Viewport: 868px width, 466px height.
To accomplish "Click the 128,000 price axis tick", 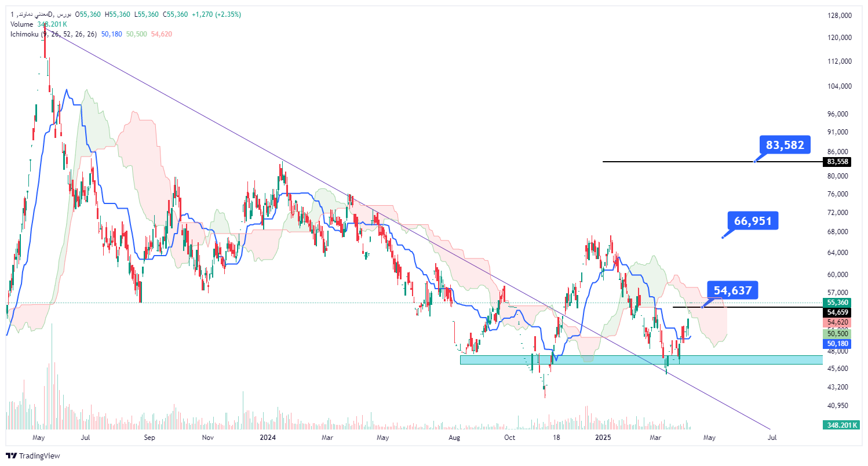I will [x=838, y=16].
